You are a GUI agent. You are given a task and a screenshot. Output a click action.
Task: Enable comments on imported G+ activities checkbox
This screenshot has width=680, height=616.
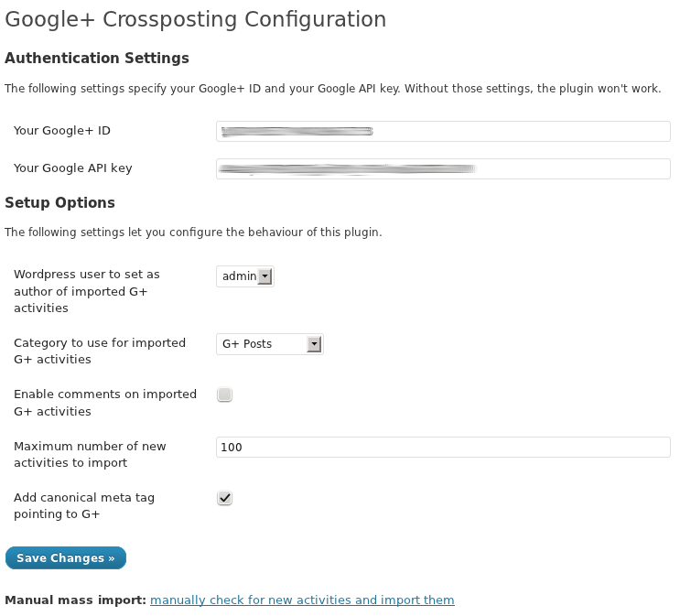coord(224,394)
